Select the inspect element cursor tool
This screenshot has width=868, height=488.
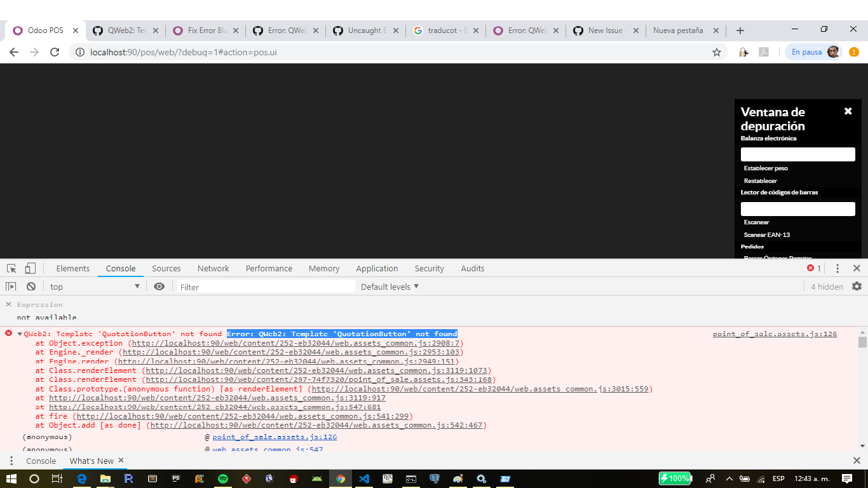pyautogui.click(x=11, y=268)
